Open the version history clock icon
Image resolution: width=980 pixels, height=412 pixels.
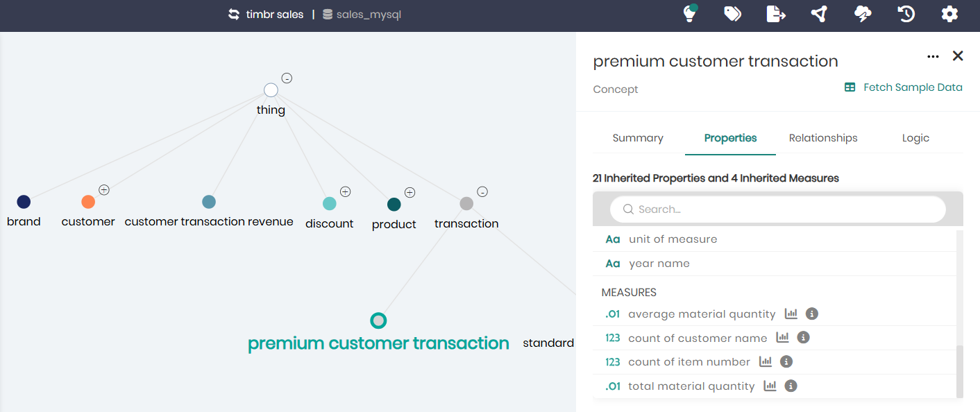click(906, 14)
